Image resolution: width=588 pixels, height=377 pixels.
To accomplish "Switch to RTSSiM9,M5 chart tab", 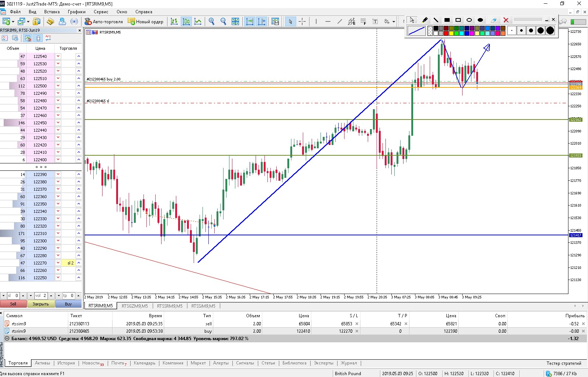I will 203,306.
